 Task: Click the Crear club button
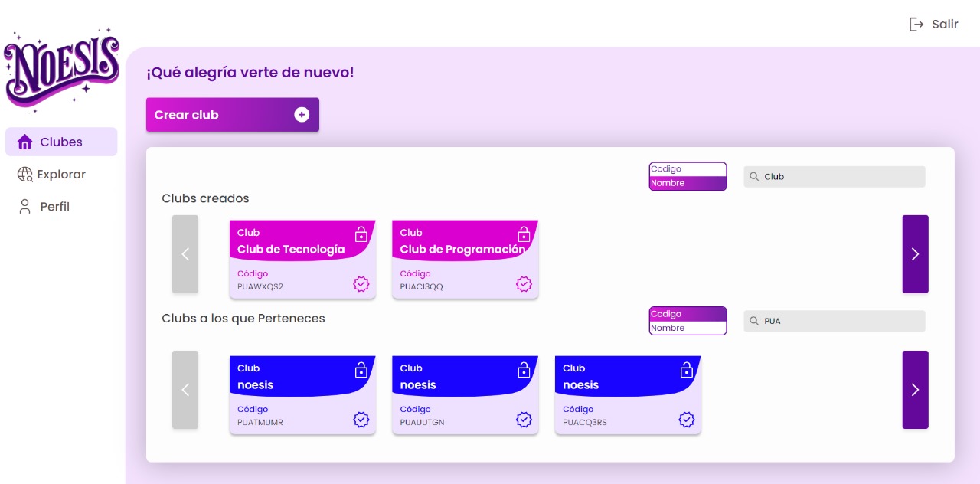coord(233,115)
